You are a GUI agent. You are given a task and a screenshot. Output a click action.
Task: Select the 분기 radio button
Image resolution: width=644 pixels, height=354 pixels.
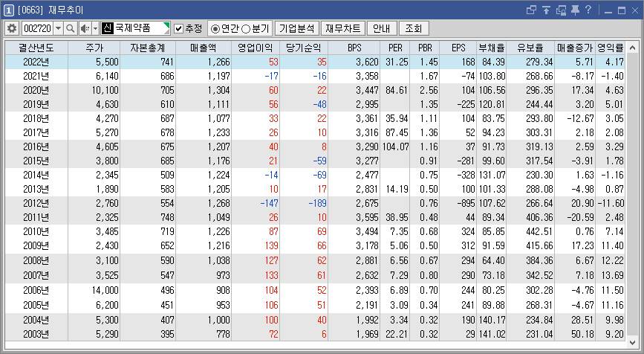click(x=246, y=29)
